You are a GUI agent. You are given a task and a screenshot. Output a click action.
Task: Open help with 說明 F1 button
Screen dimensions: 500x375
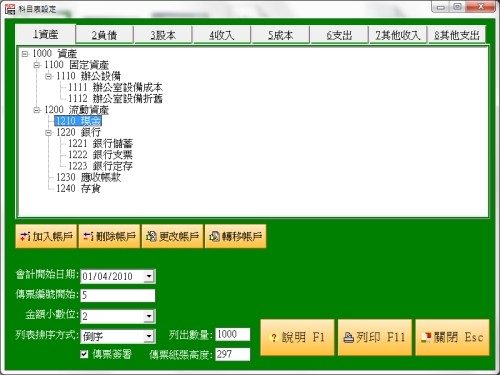coord(297,337)
